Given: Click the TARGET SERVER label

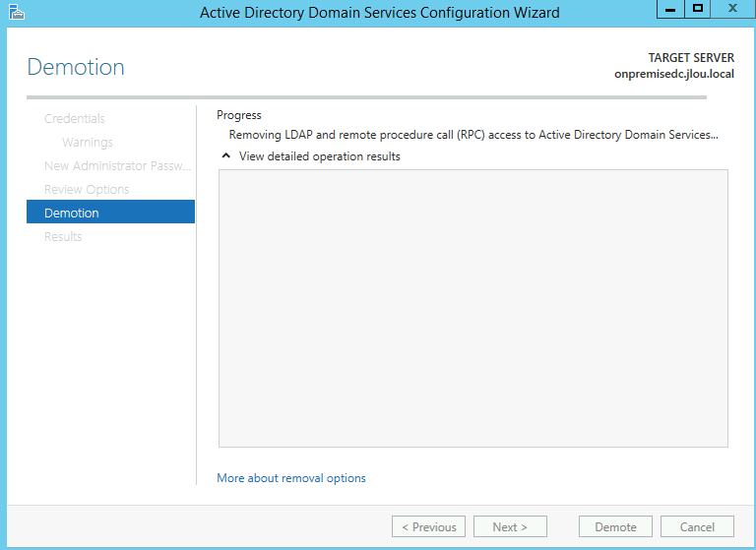Looking at the screenshot, I should pyautogui.click(x=691, y=58).
